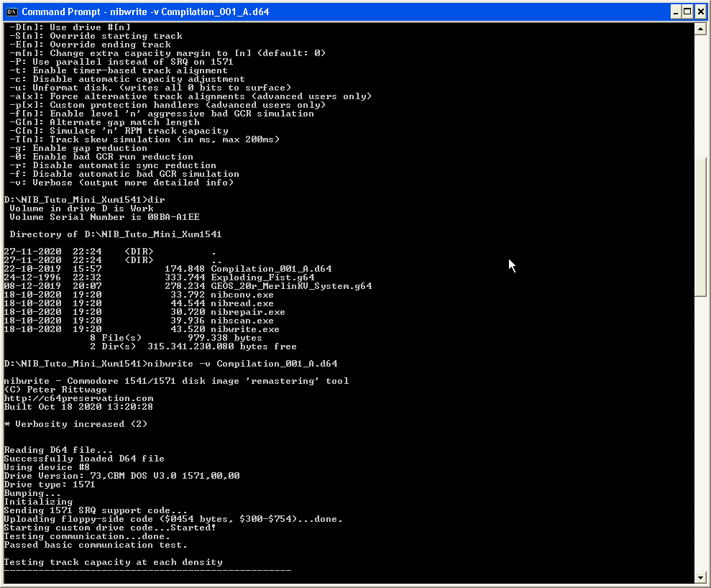Click the nibwrite.exe entry in directory listing

point(245,330)
